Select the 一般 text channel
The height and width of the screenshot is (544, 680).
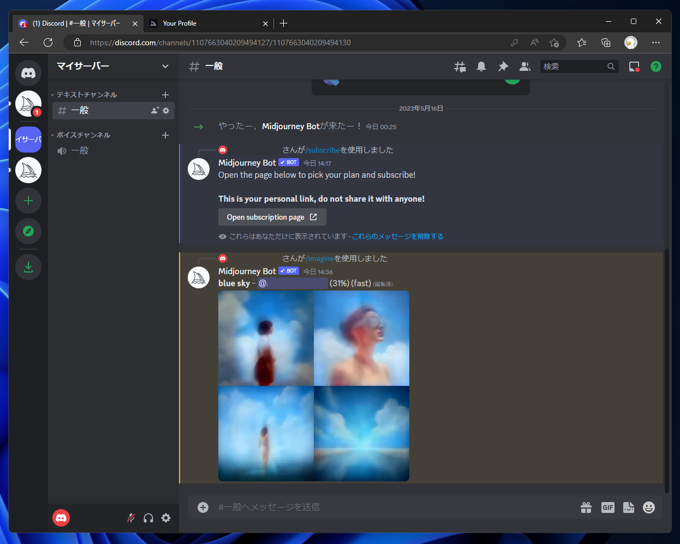114,111
